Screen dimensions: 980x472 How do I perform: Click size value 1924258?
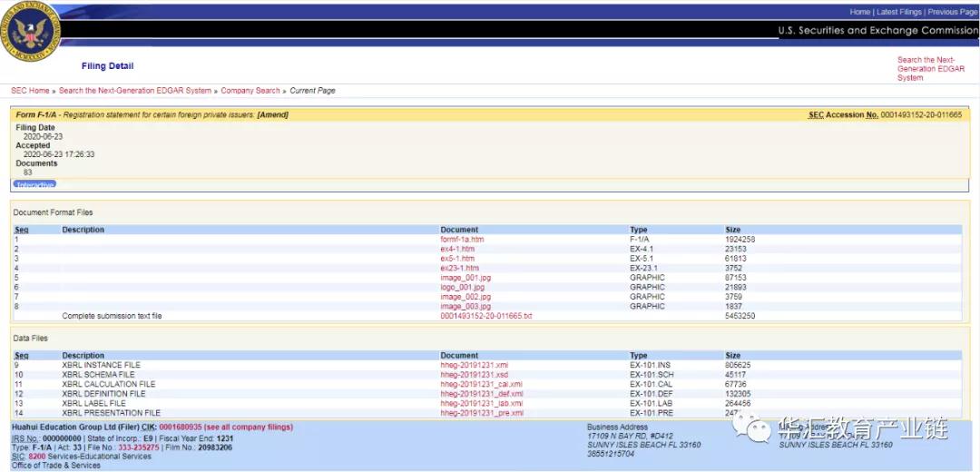click(x=740, y=240)
